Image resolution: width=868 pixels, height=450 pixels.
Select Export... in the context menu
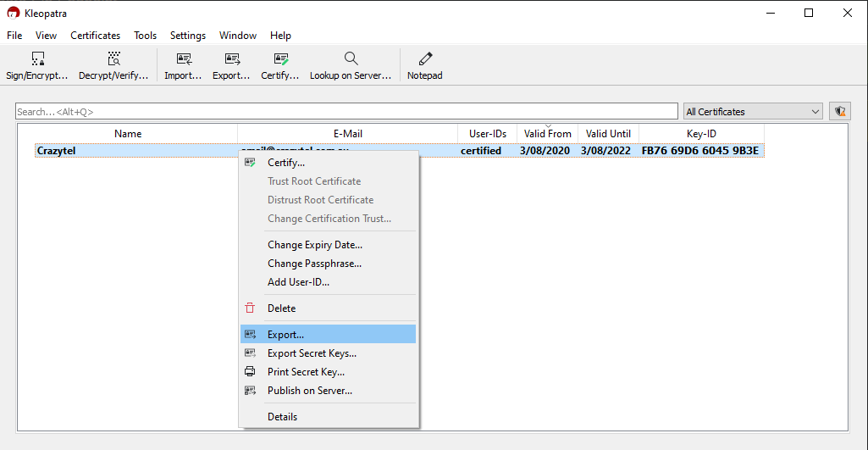coord(285,335)
